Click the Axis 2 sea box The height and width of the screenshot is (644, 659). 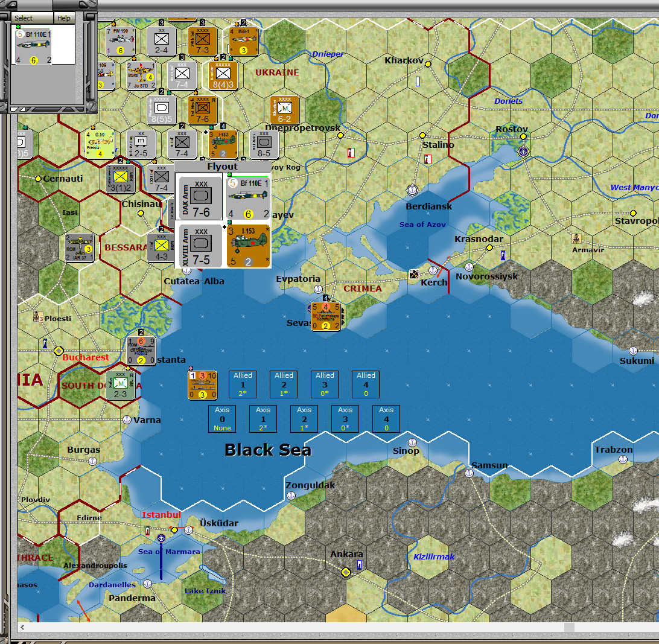(304, 419)
